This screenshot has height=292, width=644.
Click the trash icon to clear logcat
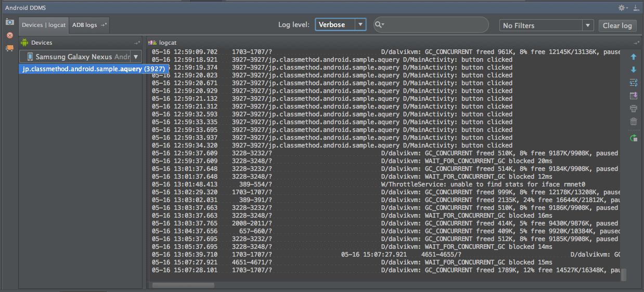(633, 122)
